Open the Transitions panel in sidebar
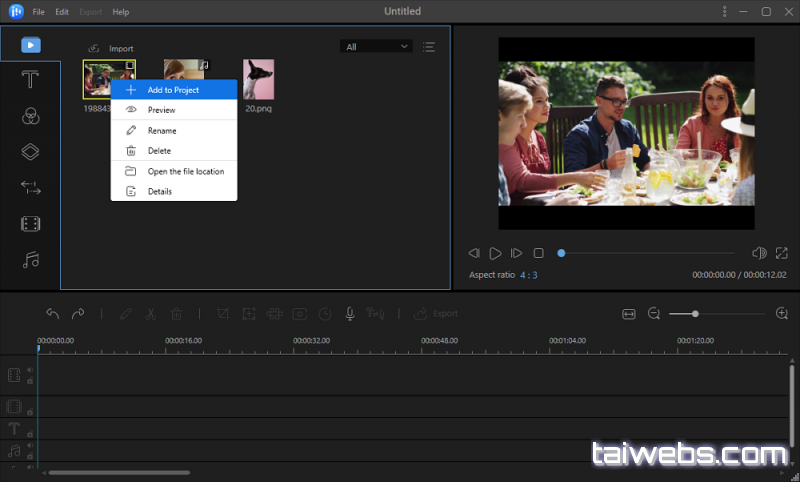The image size is (800, 482). [30, 188]
